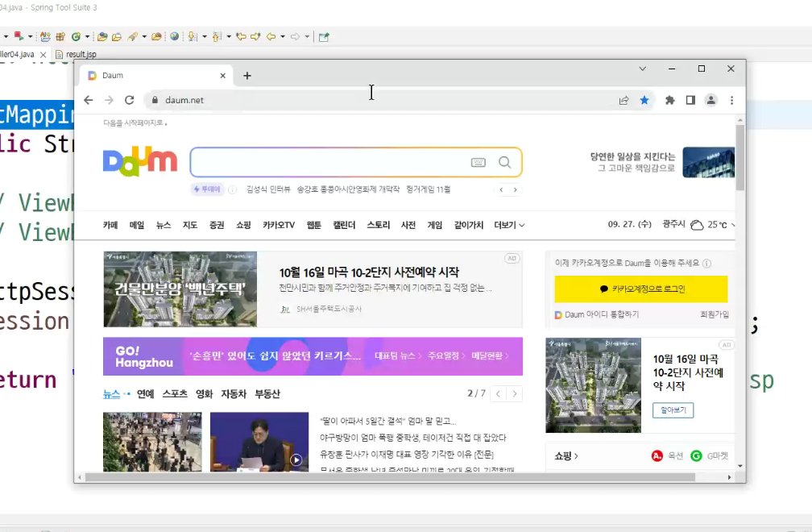Open the Chrome profile avatar
The width and height of the screenshot is (812, 532).
pyautogui.click(x=711, y=100)
